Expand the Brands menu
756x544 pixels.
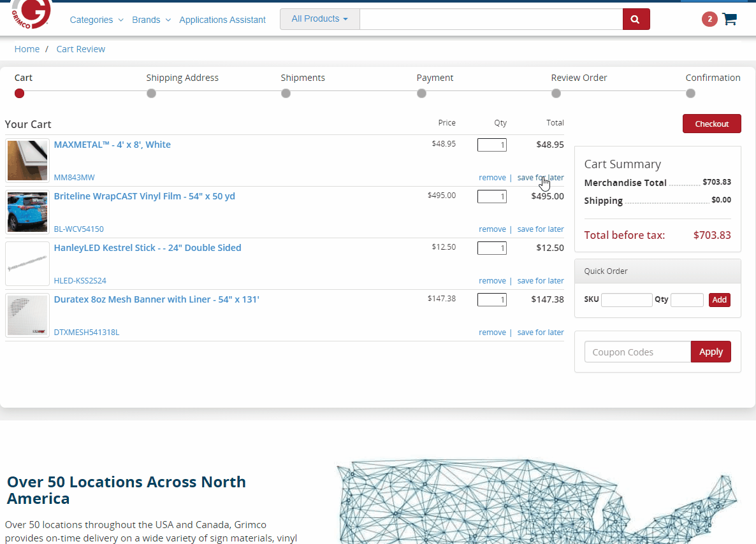click(x=151, y=20)
